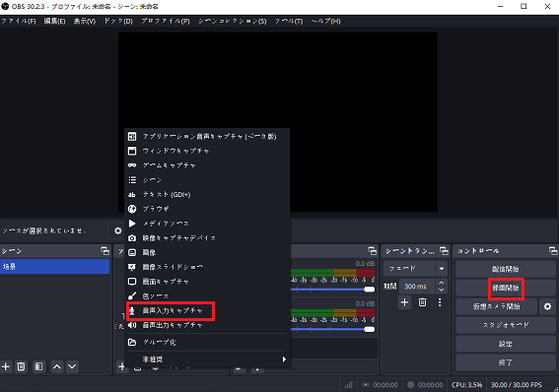559x392 pixels.
Task: Increase transition duration with up arrow
Action: (x=442, y=283)
